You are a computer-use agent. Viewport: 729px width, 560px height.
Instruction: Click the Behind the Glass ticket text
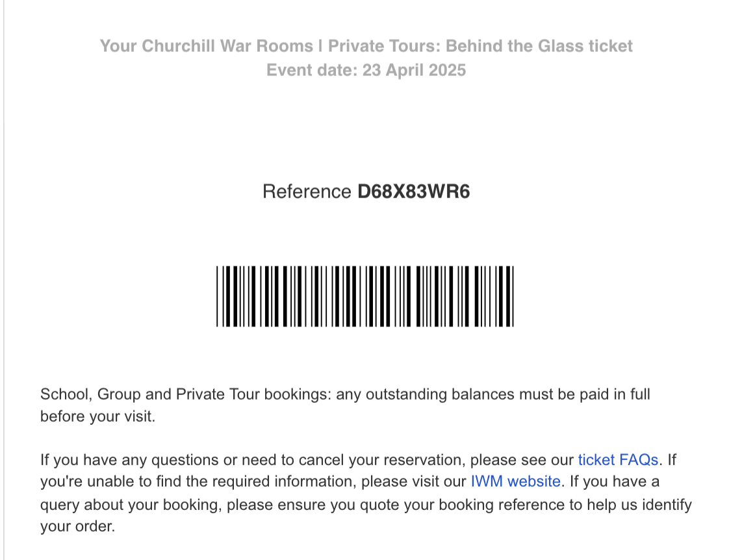(x=539, y=46)
